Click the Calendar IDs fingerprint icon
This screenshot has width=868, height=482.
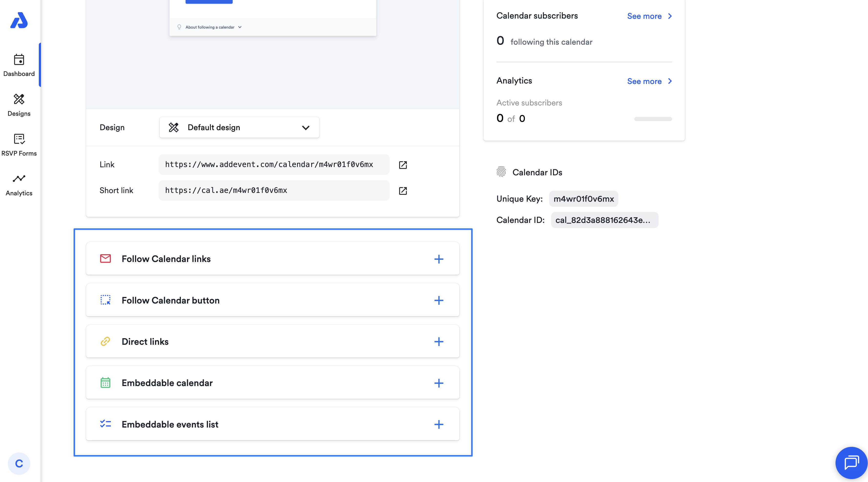(x=501, y=172)
